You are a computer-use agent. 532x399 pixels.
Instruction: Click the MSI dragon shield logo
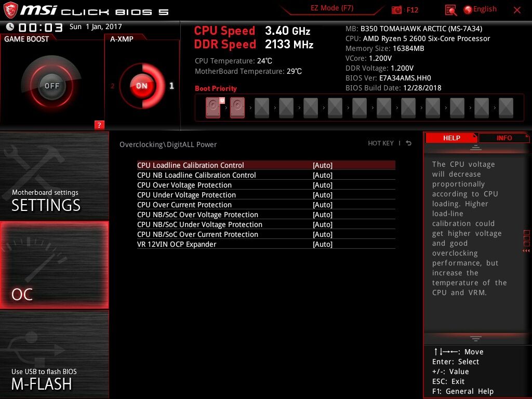pos(10,10)
